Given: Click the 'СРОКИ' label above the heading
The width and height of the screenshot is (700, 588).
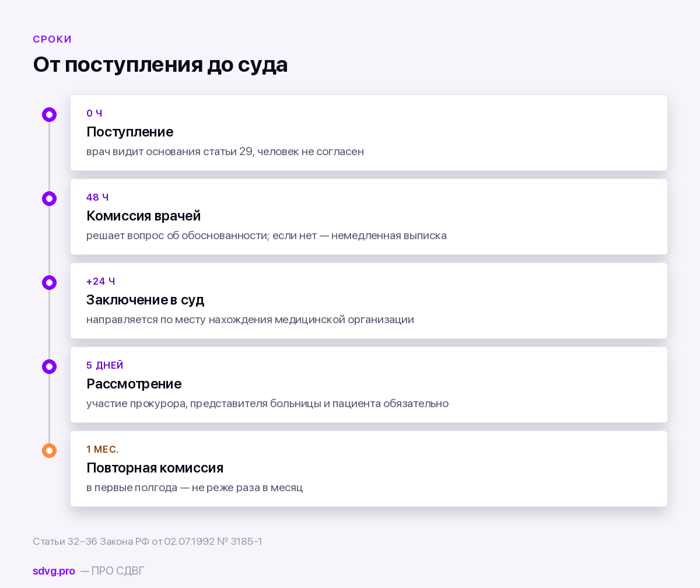Looking at the screenshot, I should (x=52, y=39).
